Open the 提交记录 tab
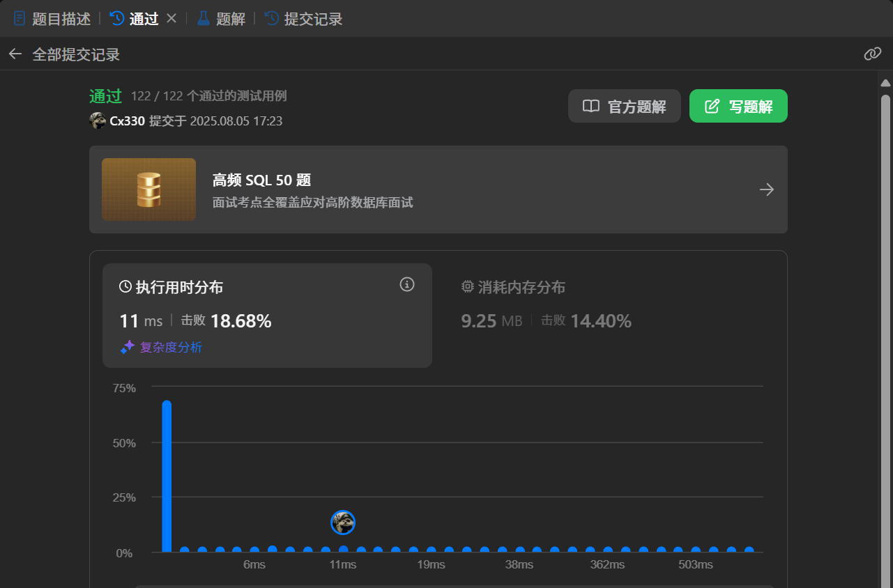 [304, 19]
